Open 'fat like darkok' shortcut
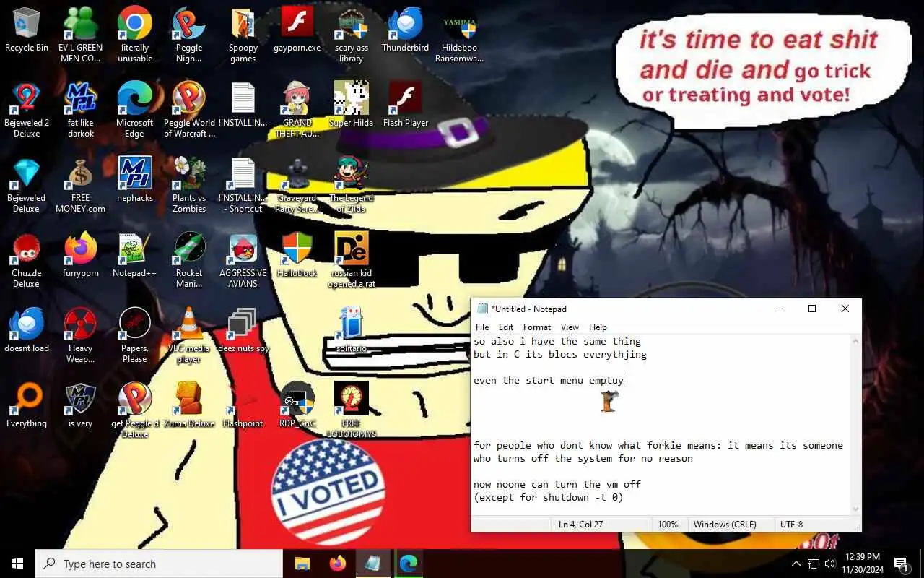This screenshot has width=924, height=578. click(81, 110)
